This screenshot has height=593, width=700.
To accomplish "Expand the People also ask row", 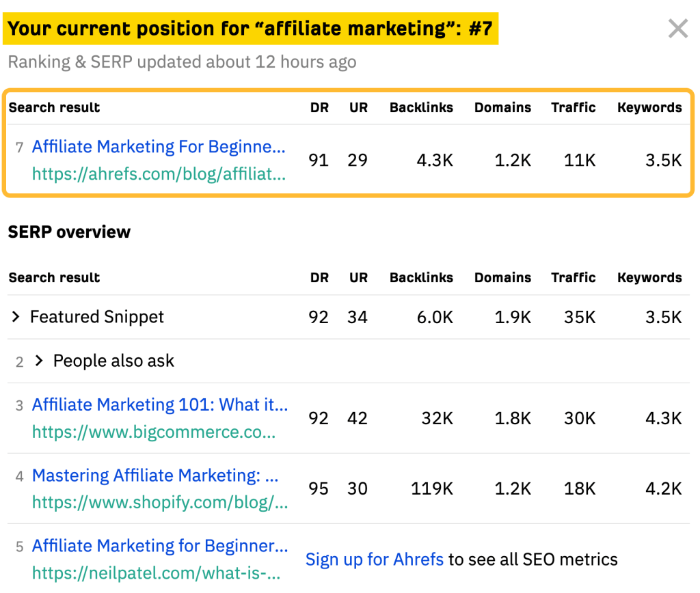I will [40, 361].
